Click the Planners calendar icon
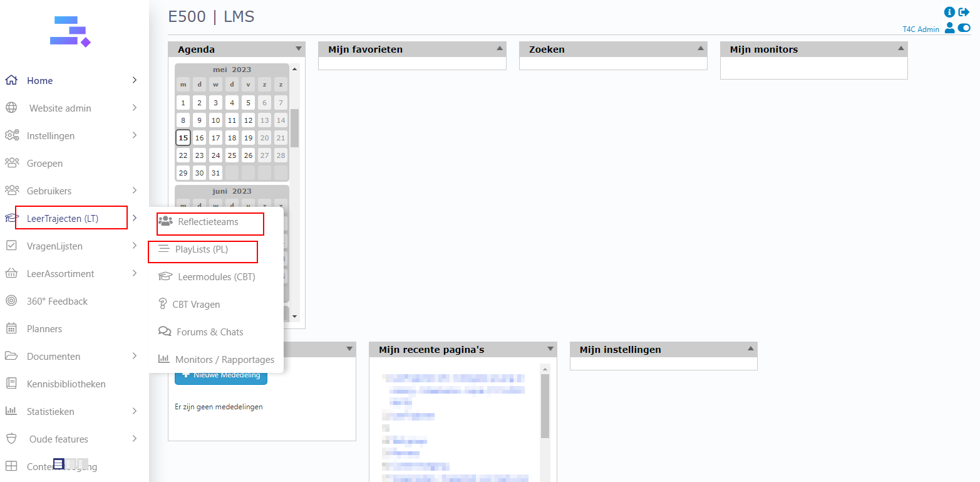Viewport: 980px width, 482px height. point(11,328)
